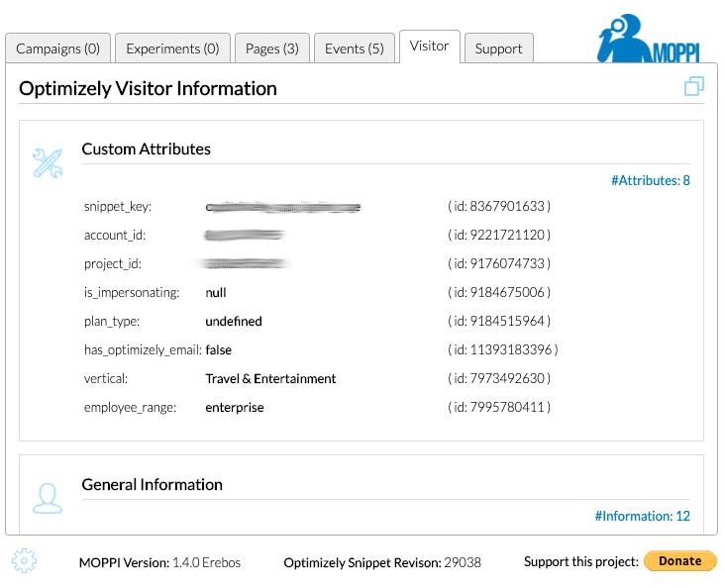Select the Travel & Entertainment value
The height and width of the screenshot is (588, 725).
270,378
